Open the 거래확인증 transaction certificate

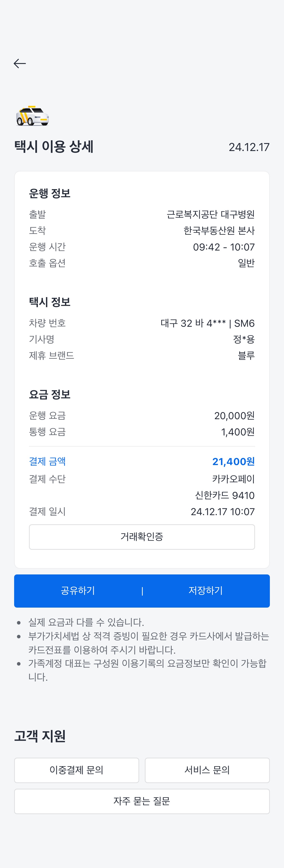142,537
